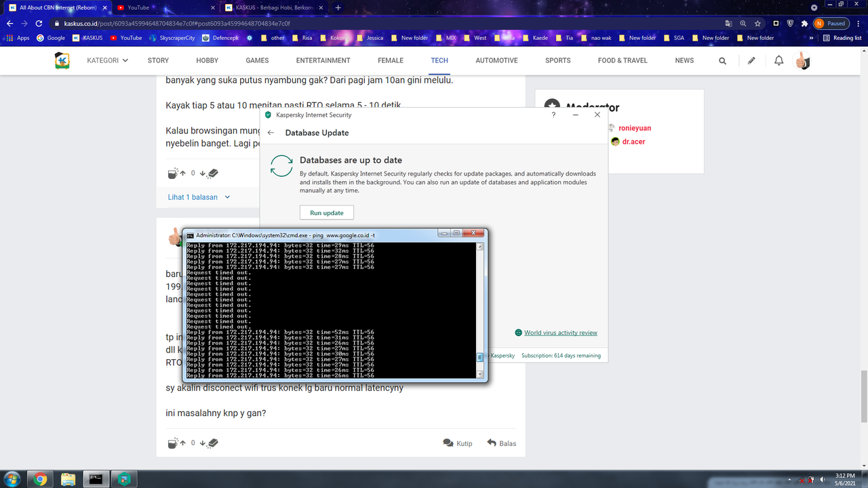Open the Defencepk bookmark

click(221, 38)
